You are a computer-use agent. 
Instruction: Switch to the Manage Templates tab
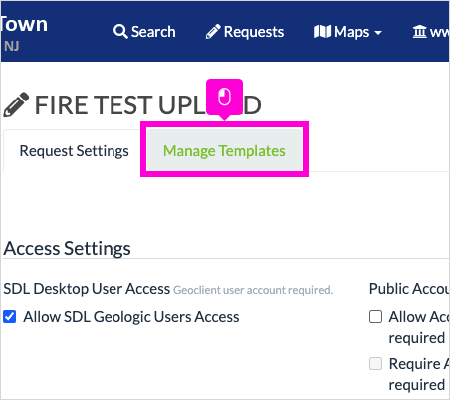pos(224,151)
